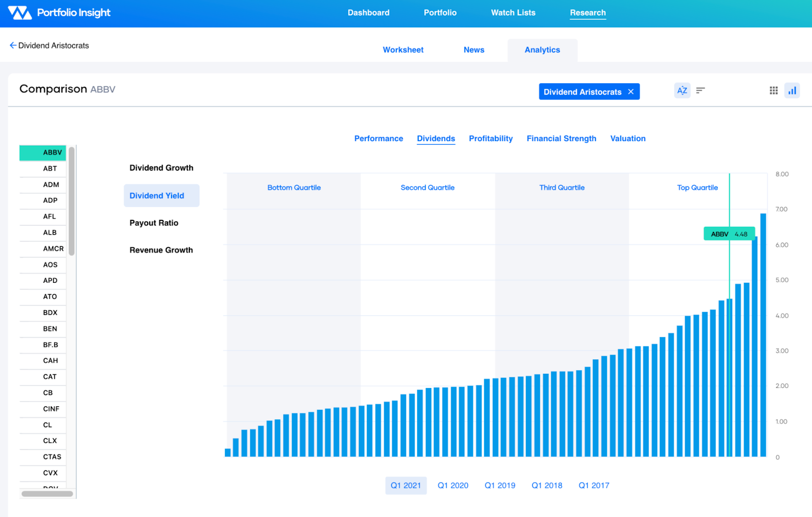Click the tallest bar in the chart
812x517 pixels.
coord(763,335)
